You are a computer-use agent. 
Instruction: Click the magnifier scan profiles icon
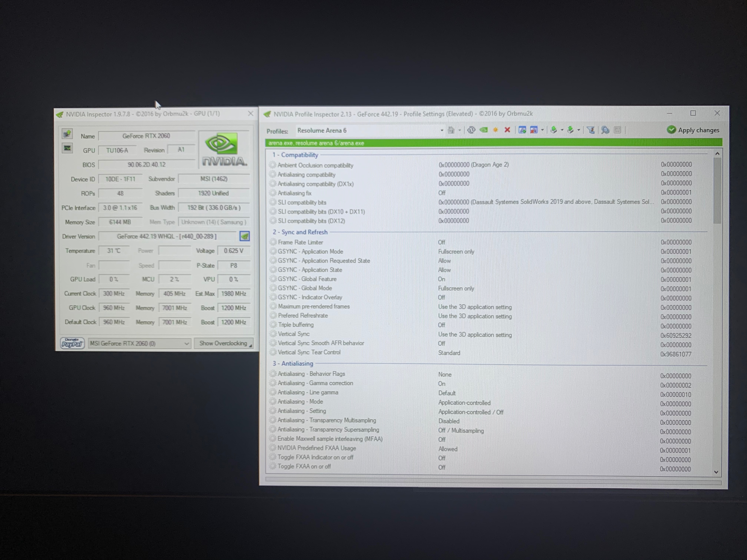(605, 130)
